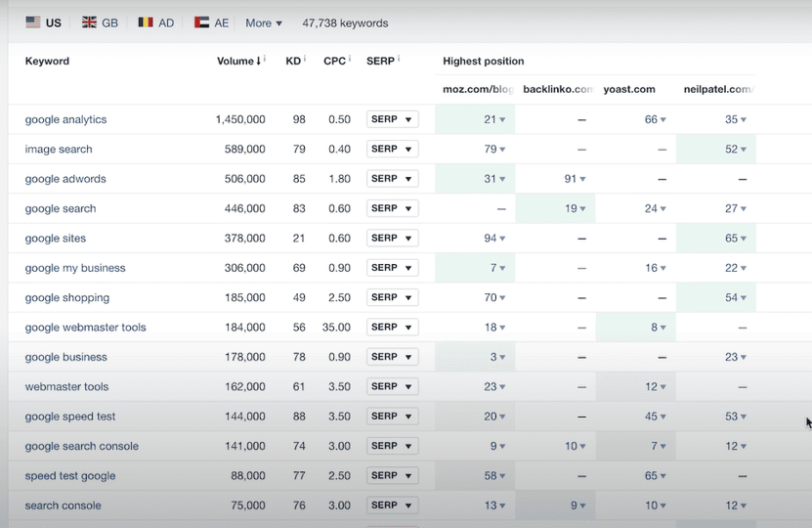Open the google analytics keyword link
This screenshot has width=812, height=528.
coord(65,119)
